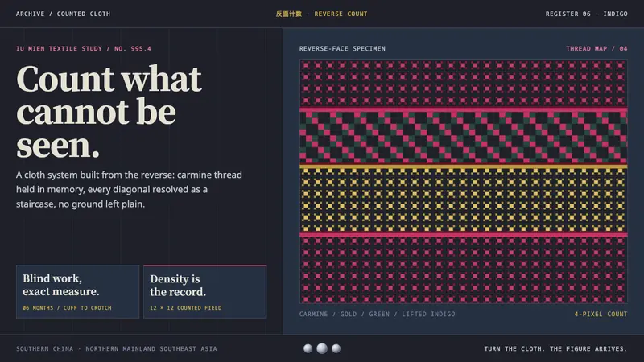Click 'REVERSE-FACE SPECIMEN' label
Viewport: 644px width, 362px height.
click(x=342, y=49)
